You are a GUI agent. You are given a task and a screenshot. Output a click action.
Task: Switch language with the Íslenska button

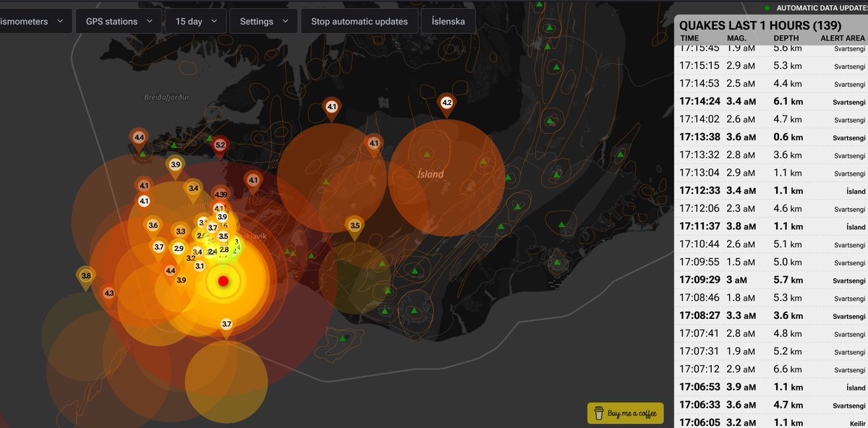pyautogui.click(x=448, y=21)
